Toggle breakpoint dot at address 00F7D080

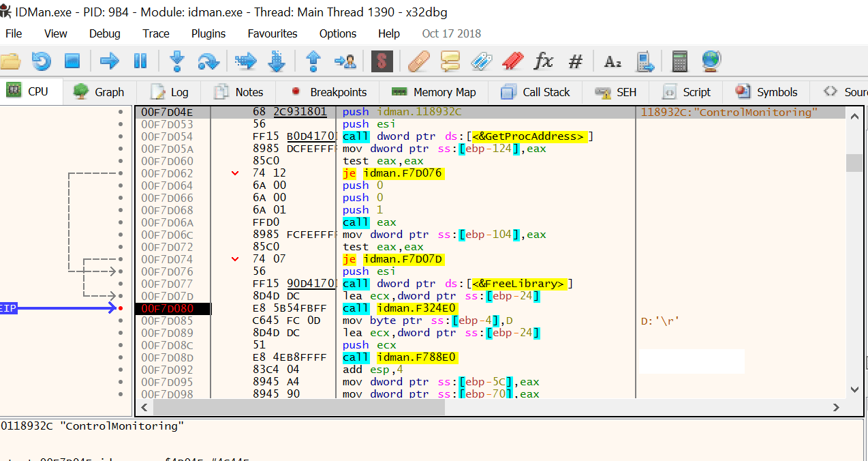coord(121,309)
